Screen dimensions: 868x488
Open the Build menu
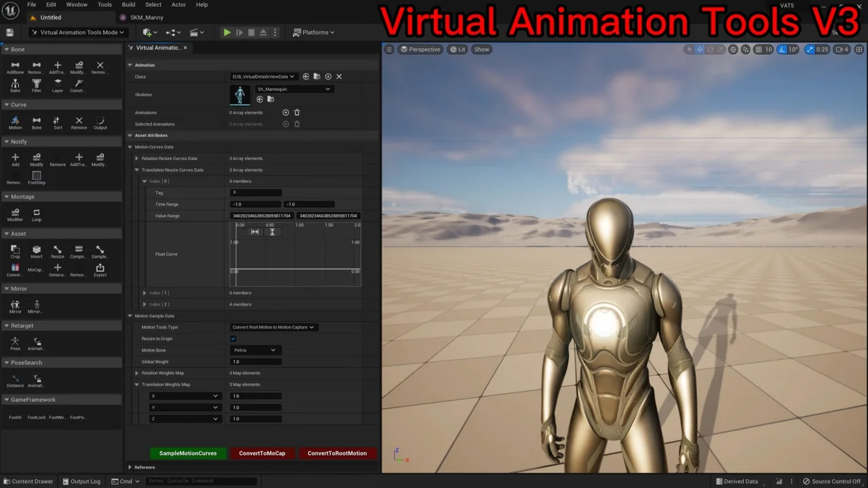click(128, 5)
